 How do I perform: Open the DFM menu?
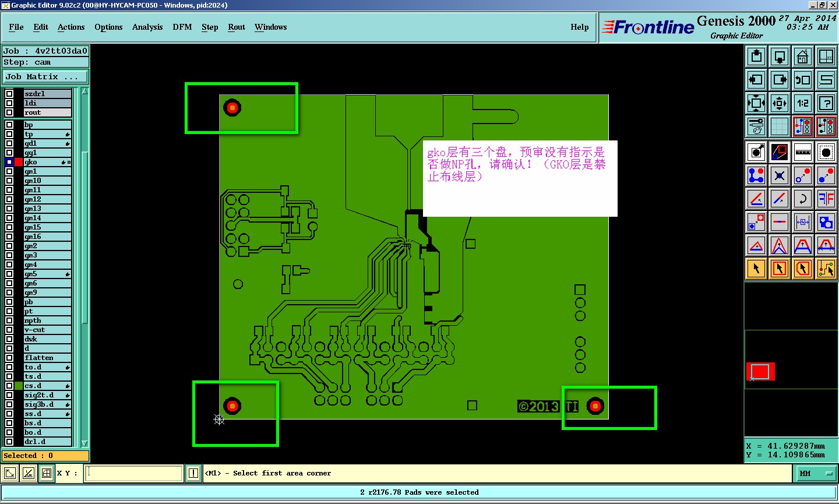coord(182,27)
